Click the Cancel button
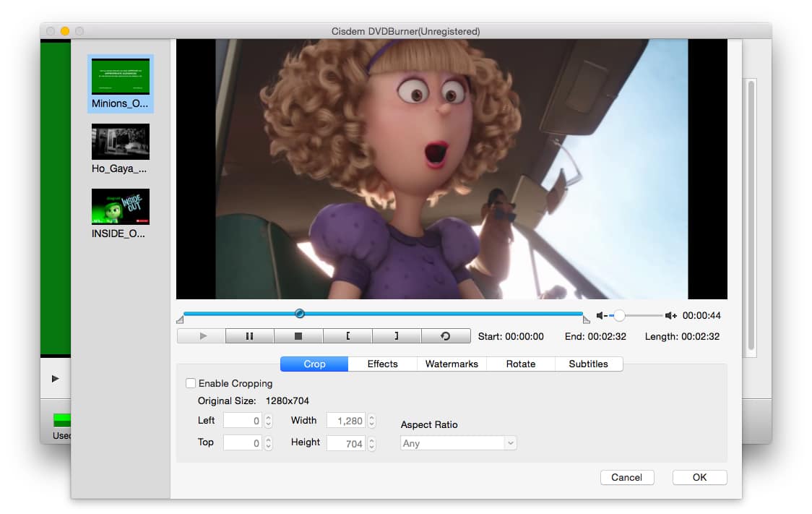The height and width of the screenshot is (514, 812). [x=626, y=477]
